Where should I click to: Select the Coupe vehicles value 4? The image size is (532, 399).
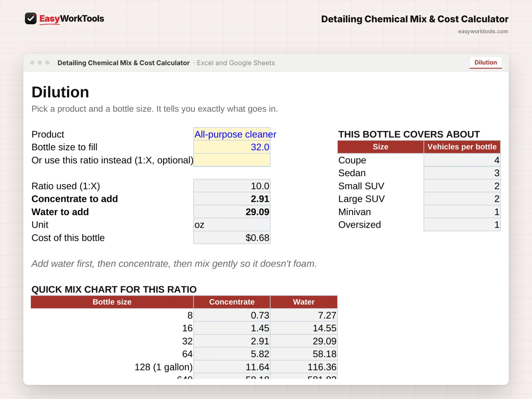pos(462,160)
